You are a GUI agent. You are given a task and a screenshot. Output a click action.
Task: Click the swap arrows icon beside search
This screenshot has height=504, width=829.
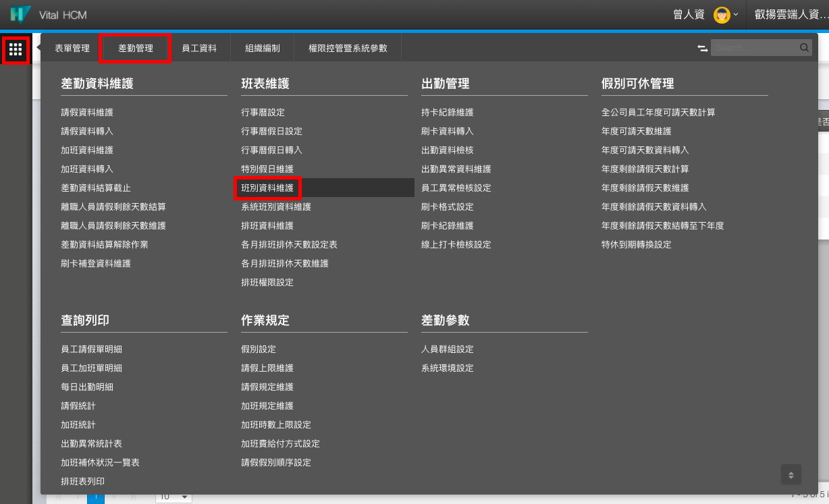point(702,49)
